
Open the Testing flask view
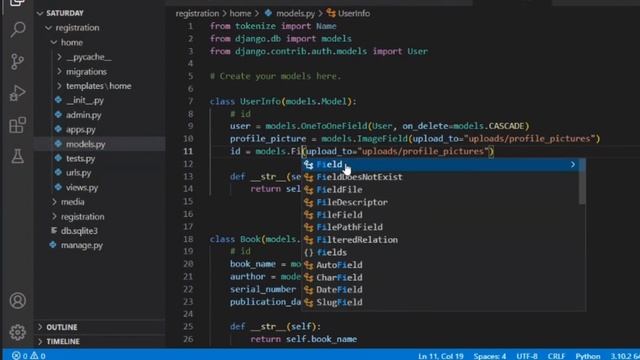click(x=18, y=156)
